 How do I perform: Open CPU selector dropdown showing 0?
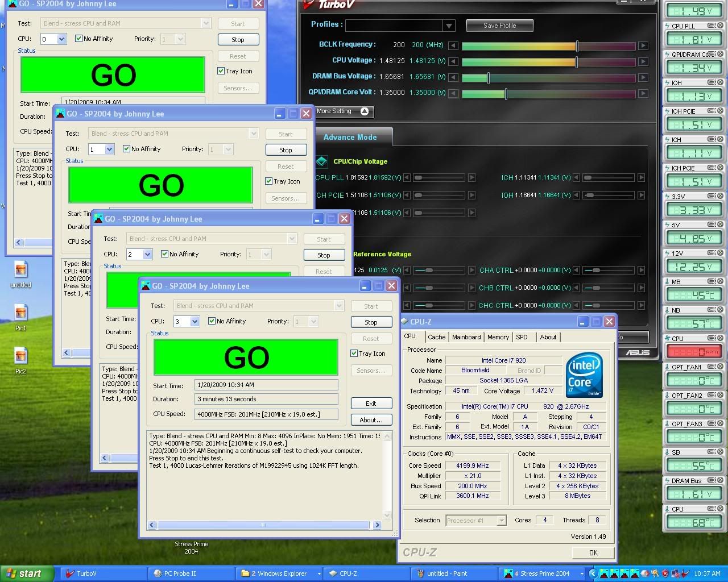(62, 39)
